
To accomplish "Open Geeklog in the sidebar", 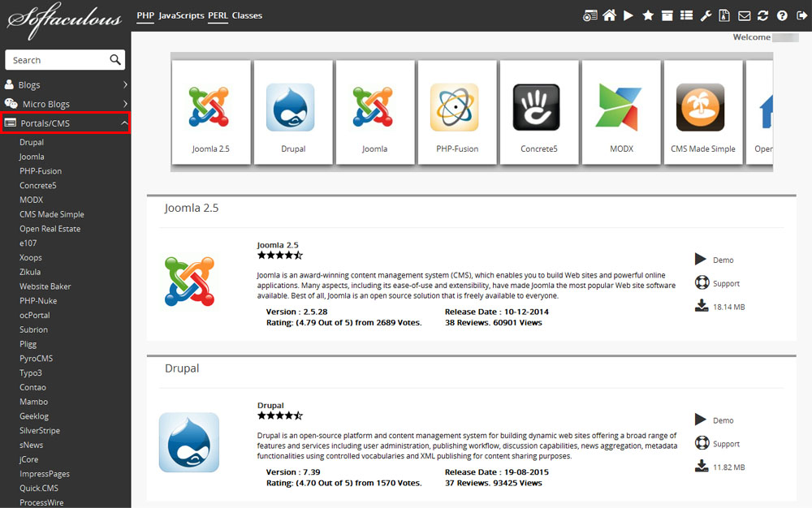I will (x=33, y=416).
